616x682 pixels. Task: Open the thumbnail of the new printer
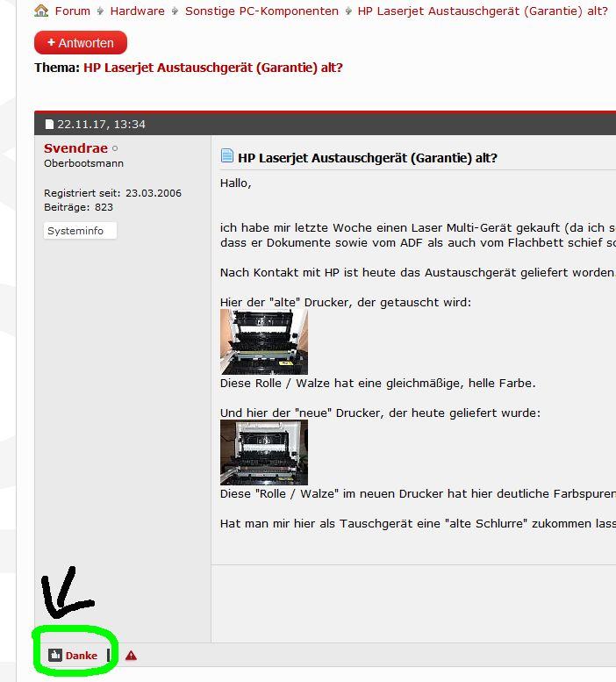(264, 452)
